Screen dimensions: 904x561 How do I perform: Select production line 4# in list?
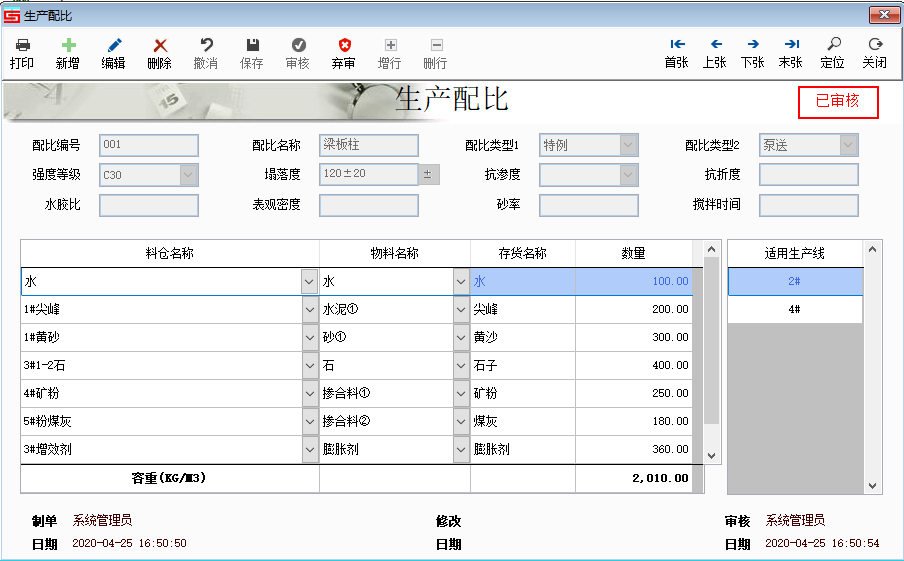coord(794,309)
